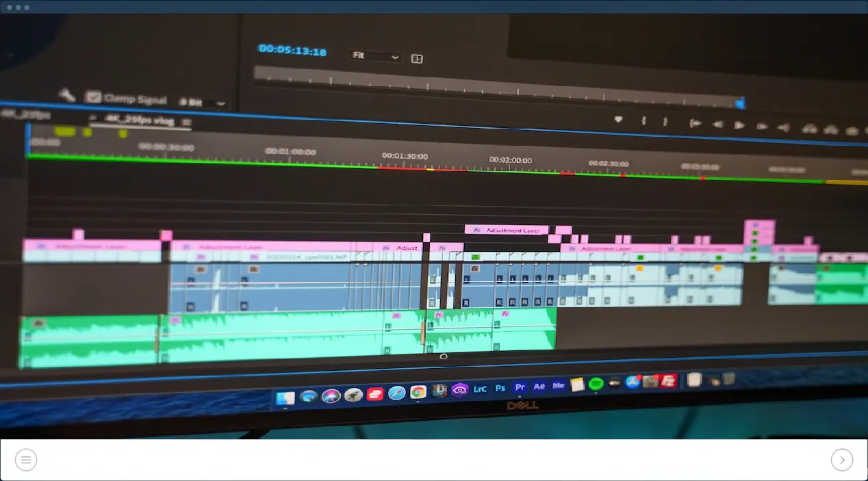Click the Play button in the Program monitor
The width and height of the screenshot is (868, 481).
point(739,125)
